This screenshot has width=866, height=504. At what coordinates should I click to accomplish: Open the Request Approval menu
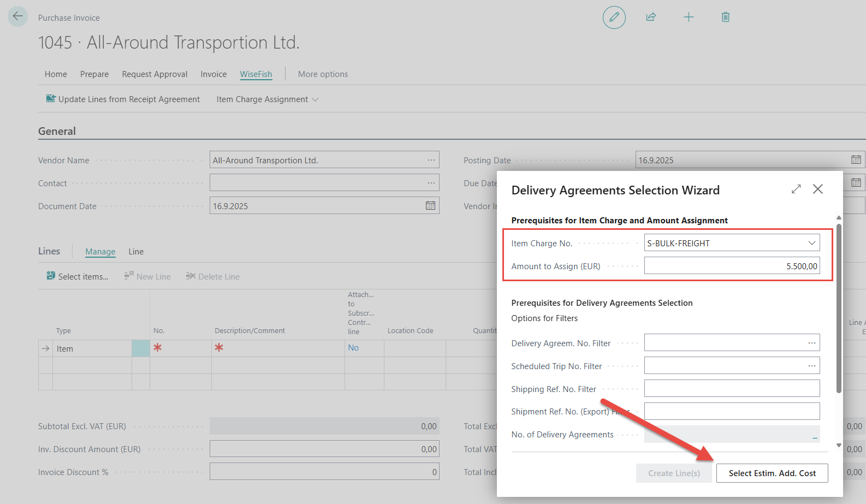[x=155, y=74]
